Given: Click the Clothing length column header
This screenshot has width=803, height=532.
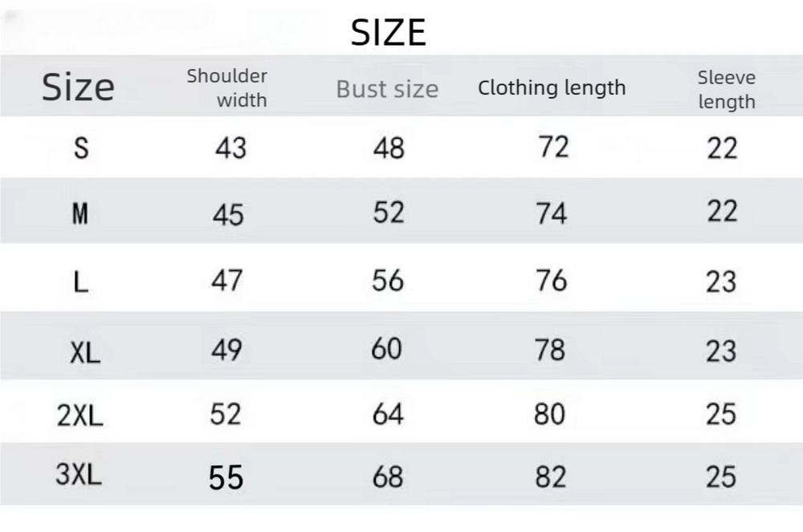Looking at the screenshot, I should click(x=552, y=87).
